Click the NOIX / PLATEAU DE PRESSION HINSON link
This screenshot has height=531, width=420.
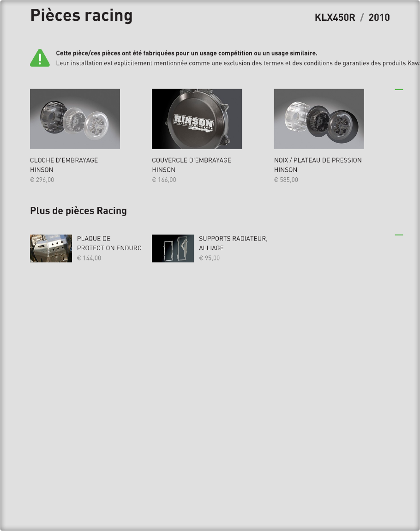click(318, 165)
